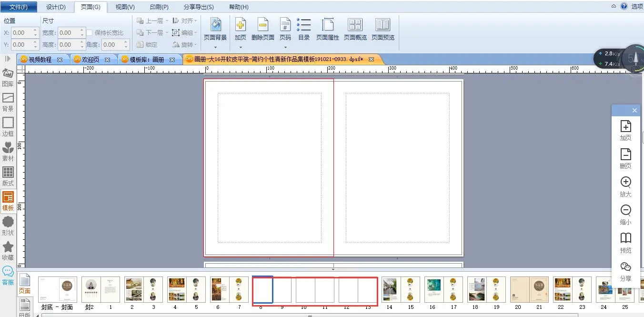The image size is (644, 317).
Task: Open the 页面背景 page background tool
Action: pos(215,29)
